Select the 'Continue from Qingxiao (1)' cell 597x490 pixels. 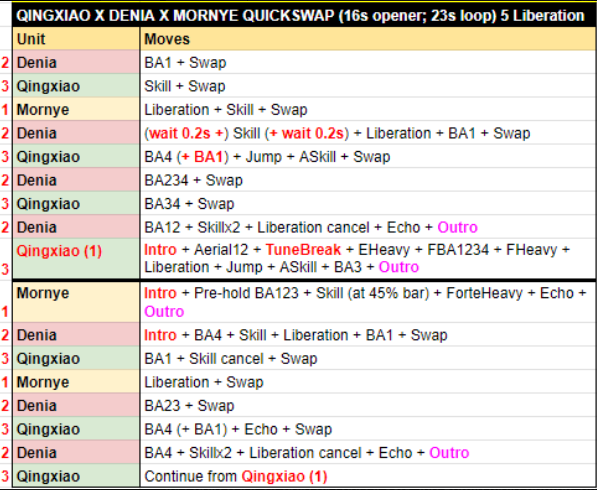pyautogui.click(x=367, y=476)
